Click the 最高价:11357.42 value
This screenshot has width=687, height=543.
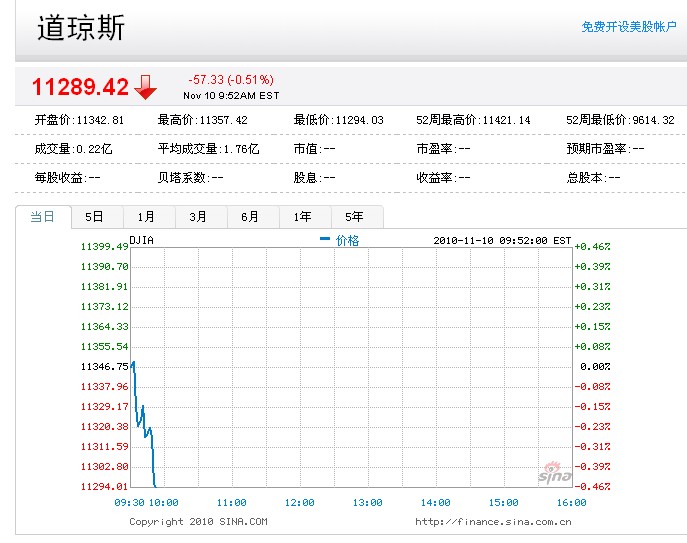pyautogui.click(x=202, y=120)
